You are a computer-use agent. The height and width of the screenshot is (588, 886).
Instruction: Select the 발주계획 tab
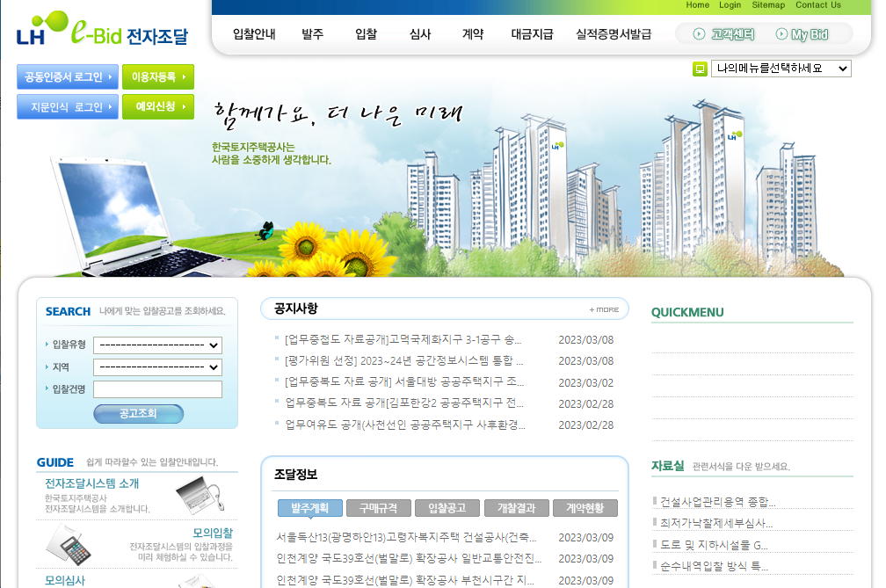309,508
